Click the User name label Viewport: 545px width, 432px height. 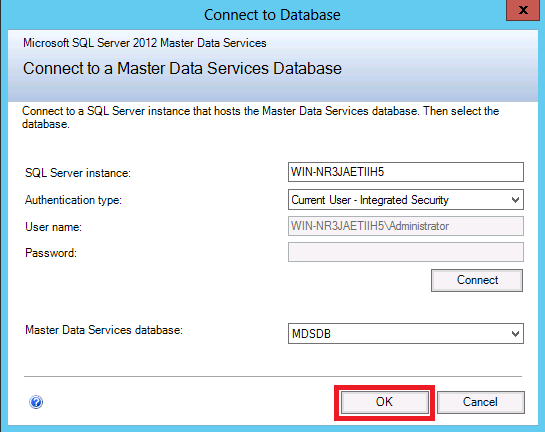pos(53,227)
